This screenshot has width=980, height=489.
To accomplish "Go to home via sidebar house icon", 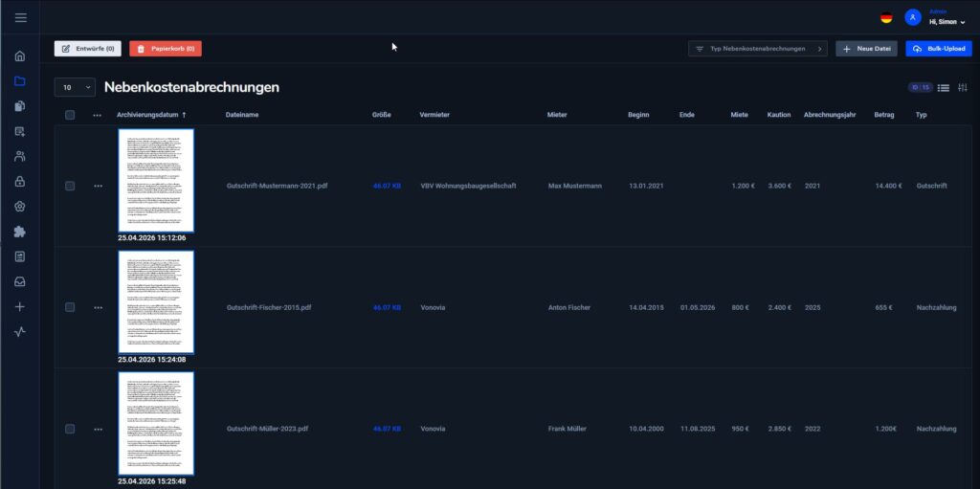I will (x=20, y=56).
